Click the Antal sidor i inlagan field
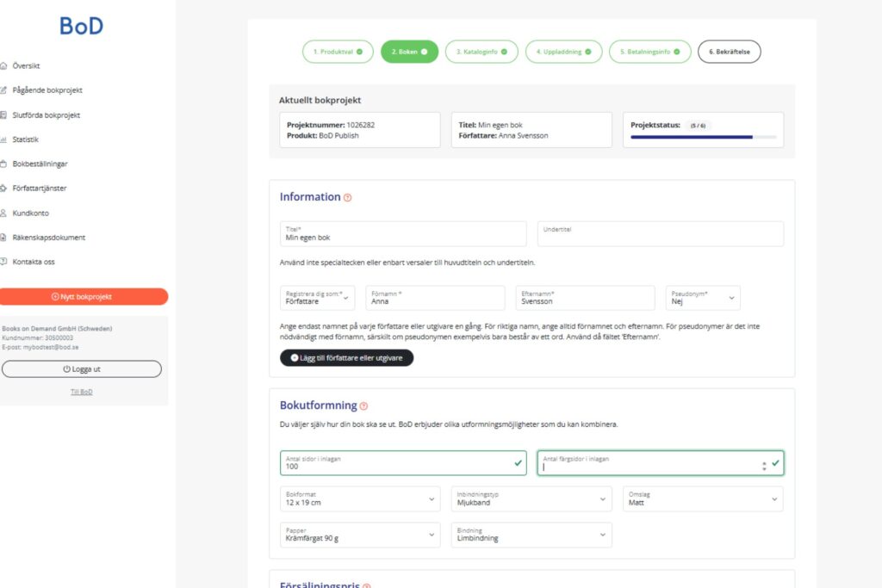The height and width of the screenshot is (588, 882). click(403, 462)
